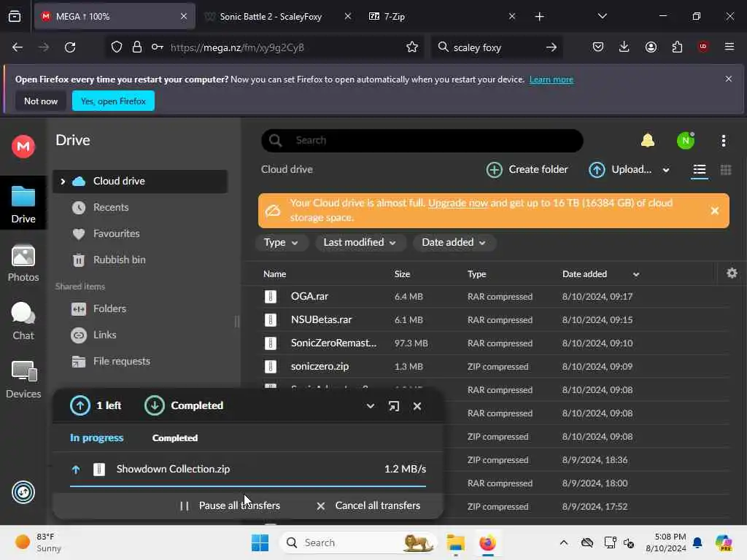Viewport: 747px width, 560px height.
Task: Open the tracking protection shield icon
Action: pos(117,47)
